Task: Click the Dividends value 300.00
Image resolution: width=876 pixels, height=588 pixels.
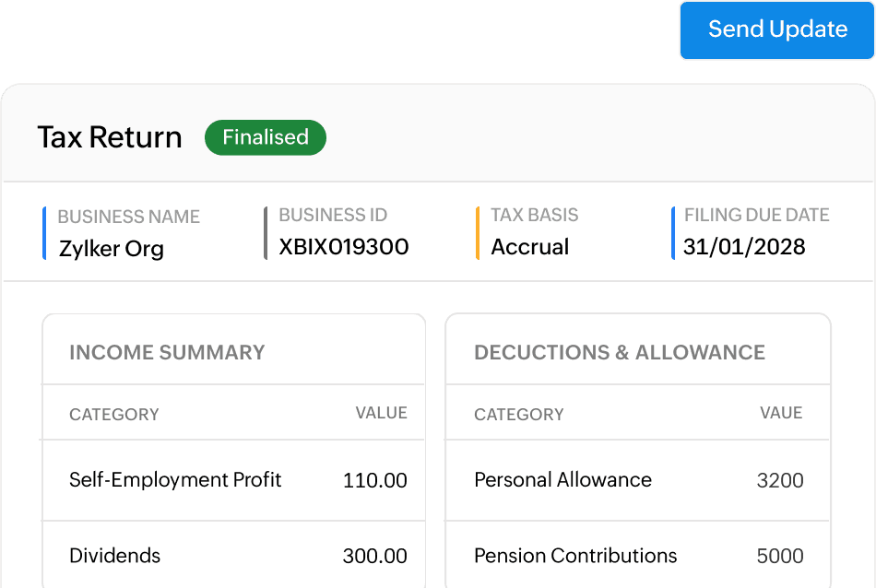Action: click(374, 556)
